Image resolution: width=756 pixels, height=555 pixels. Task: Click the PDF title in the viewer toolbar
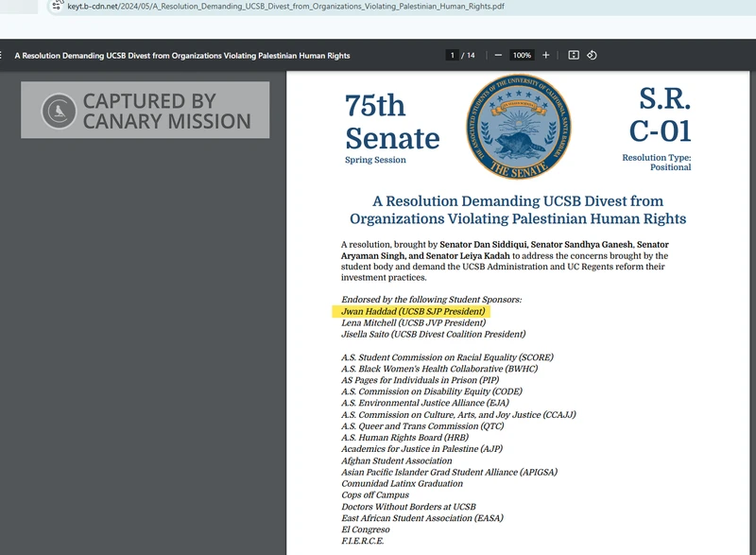[182, 56]
